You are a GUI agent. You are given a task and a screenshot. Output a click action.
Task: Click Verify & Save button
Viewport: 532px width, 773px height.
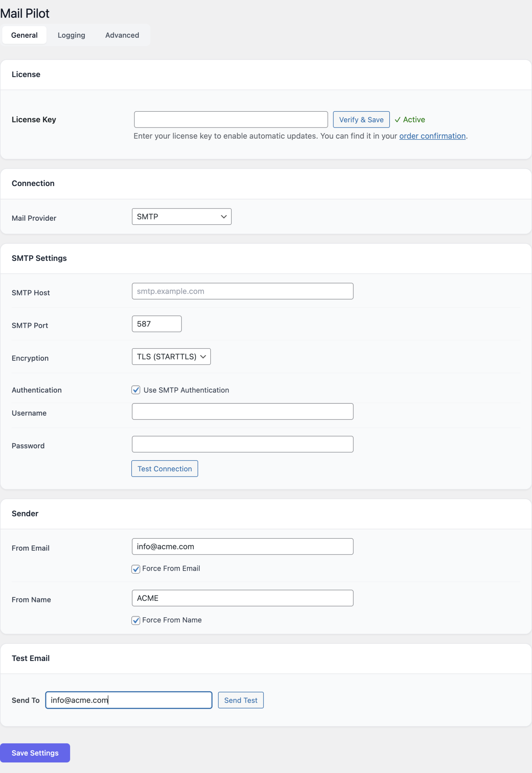point(361,119)
